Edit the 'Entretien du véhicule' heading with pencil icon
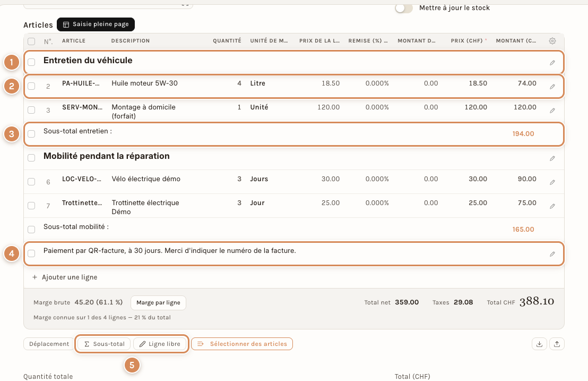Viewport: 588px width, 381px height. (552, 63)
